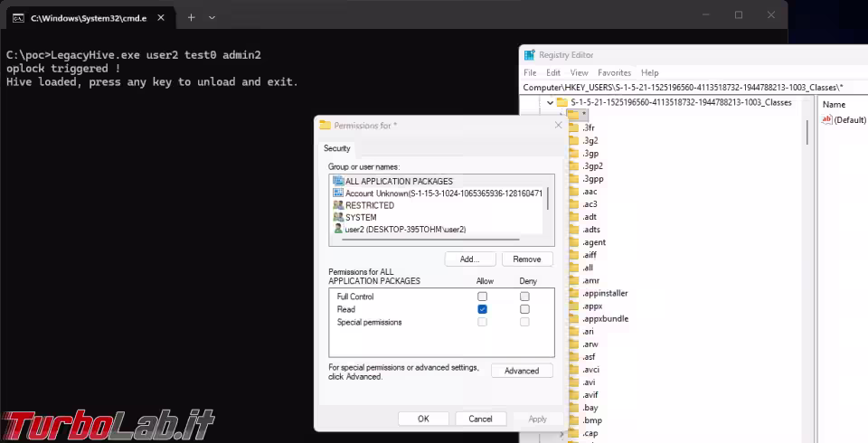This screenshot has width=868, height=443.
Task: Select the .aiff registry key
Action: click(x=590, y=255)
